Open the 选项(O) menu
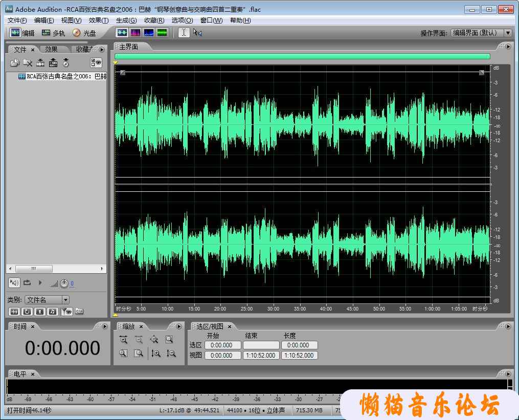This screenshot has height=420, width=519. pyautogui.click(x=182, y=20)
